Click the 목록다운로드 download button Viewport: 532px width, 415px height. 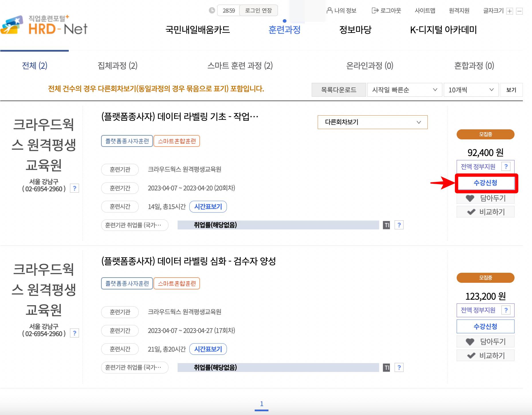pyautogui.click(x=339, y=90)
